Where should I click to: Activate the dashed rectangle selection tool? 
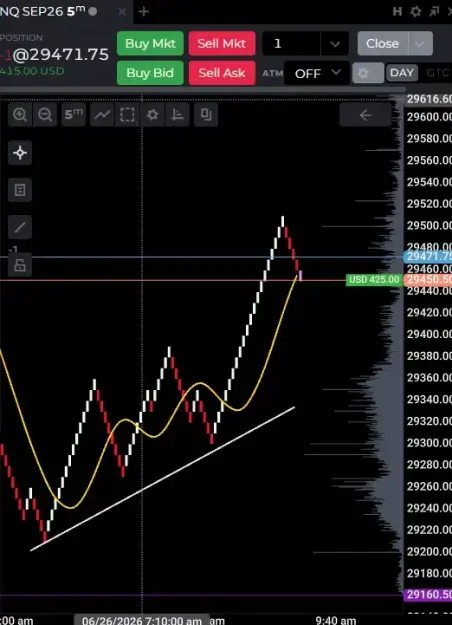point(127,115)
